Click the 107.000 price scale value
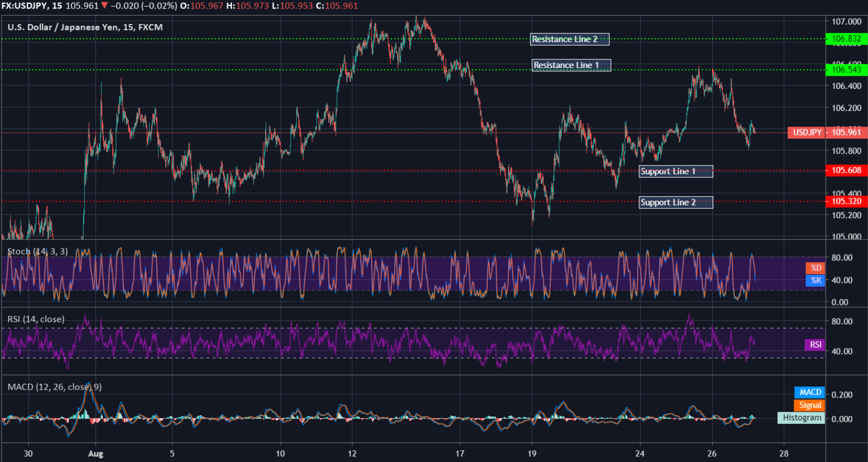The height and width of the screenshot is (462, 868). pyautogui.click(x=847, y=22)
